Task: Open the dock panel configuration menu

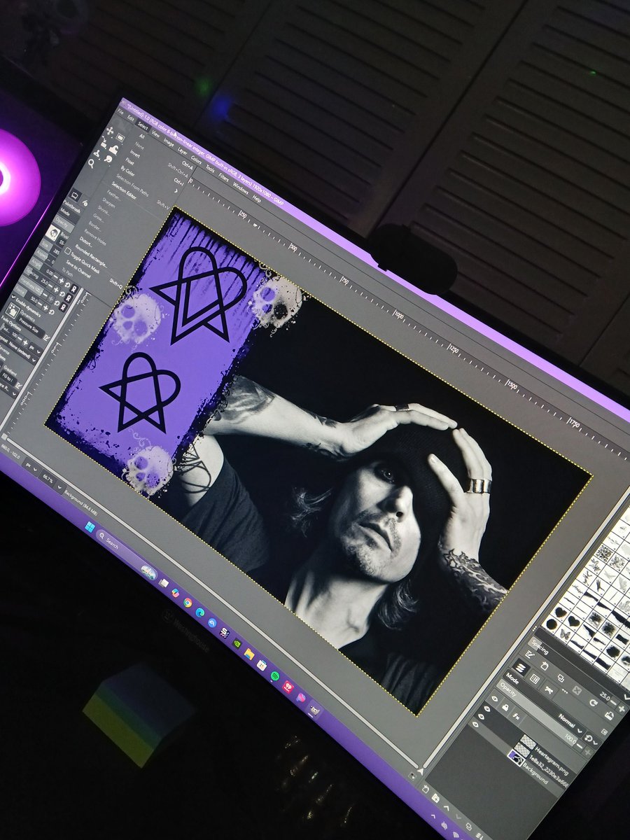Action: pos(604,732)
